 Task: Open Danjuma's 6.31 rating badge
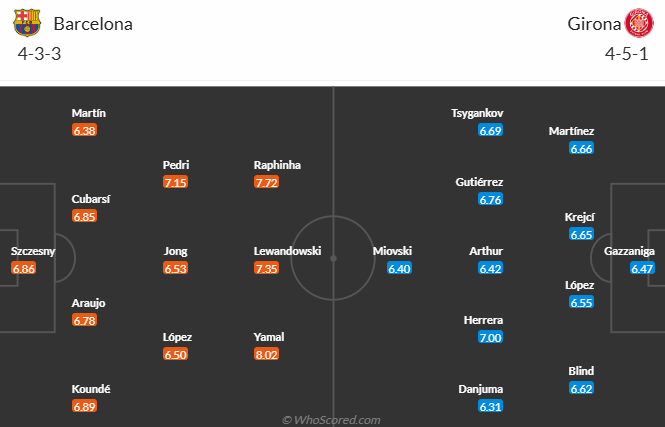click(491, 407)
